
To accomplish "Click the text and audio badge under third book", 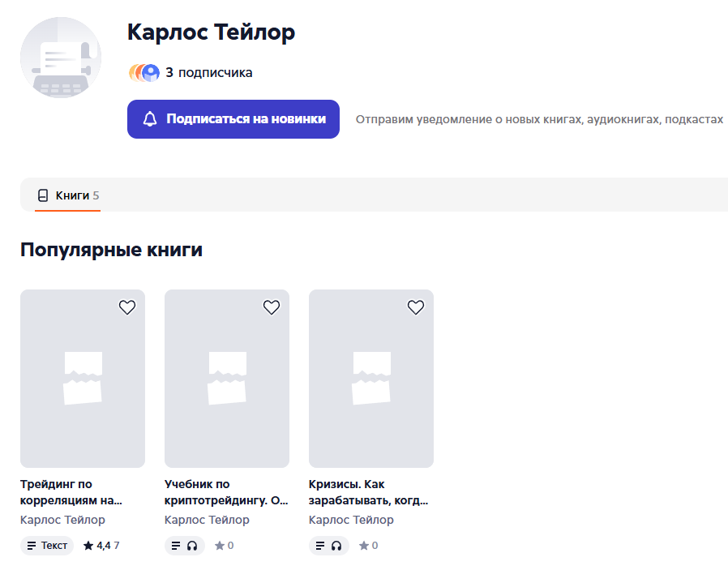I will point(329,546).
